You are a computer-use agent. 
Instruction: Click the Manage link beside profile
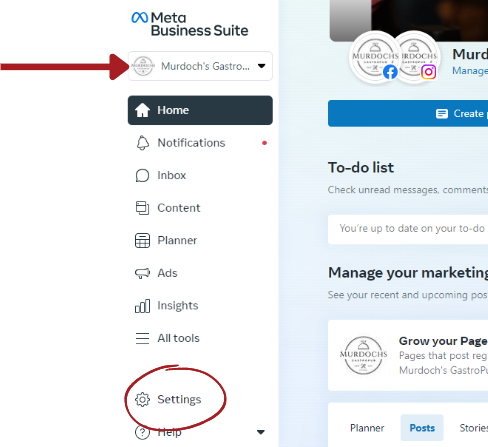pos(470,71)
